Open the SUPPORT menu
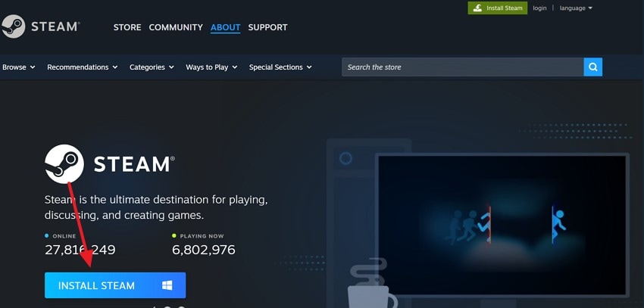The image size is (644, 308). coord(267,27)
